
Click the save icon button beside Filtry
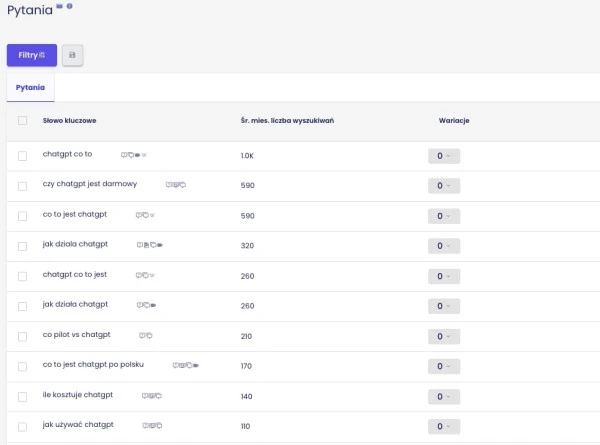point(72,55)
